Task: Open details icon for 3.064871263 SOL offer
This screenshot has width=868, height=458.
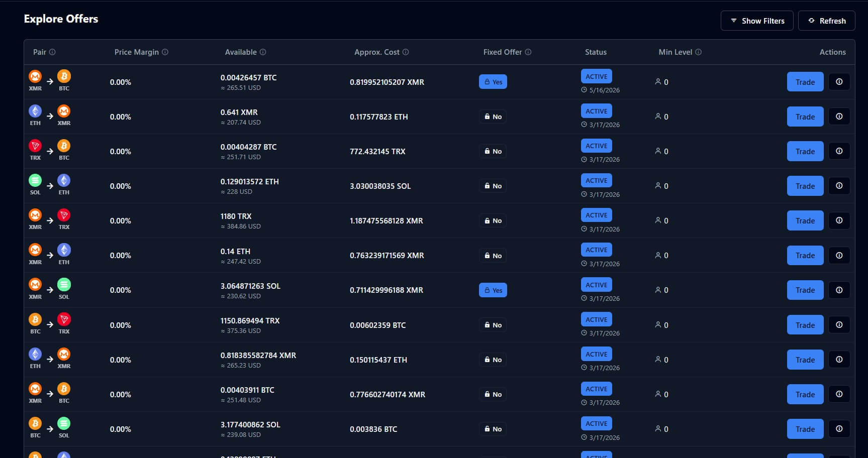Action: tap(839, 290)
